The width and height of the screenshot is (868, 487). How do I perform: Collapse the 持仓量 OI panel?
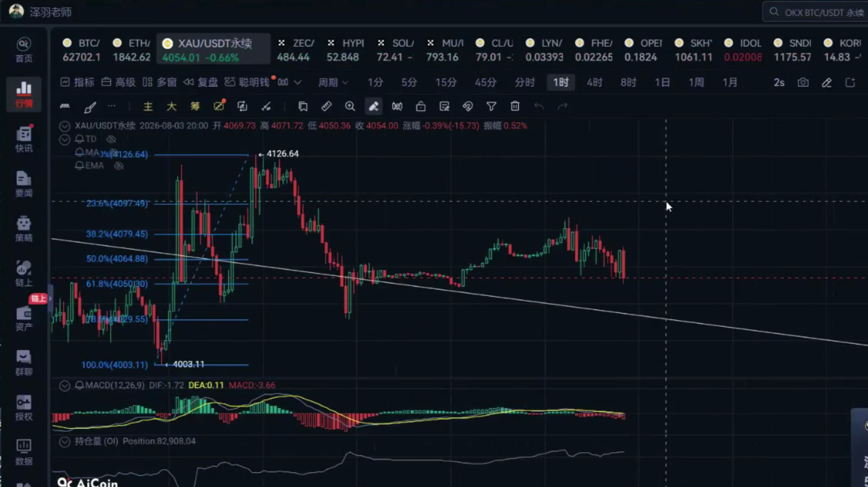(x=65, y=442)
